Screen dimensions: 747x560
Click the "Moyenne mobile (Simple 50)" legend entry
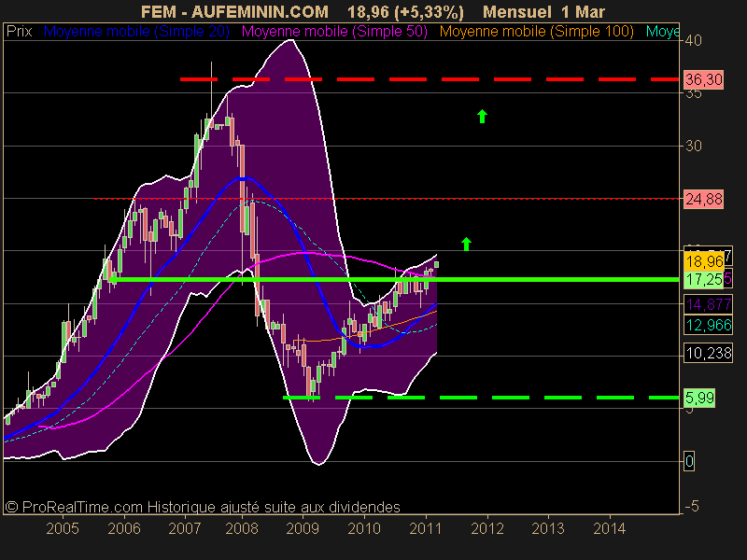[x=334, y=32]
